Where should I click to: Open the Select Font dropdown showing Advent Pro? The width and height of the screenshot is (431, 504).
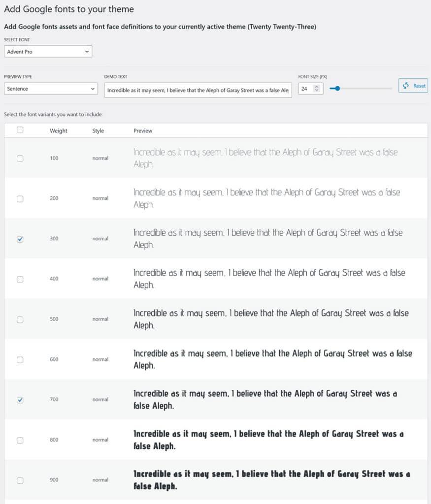(x=48, y=51)
